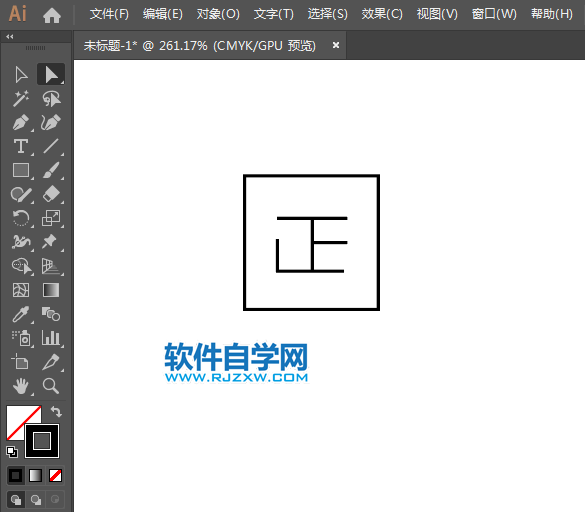
Task: Open the 效果(C) menu
Action: pos(382,14)
